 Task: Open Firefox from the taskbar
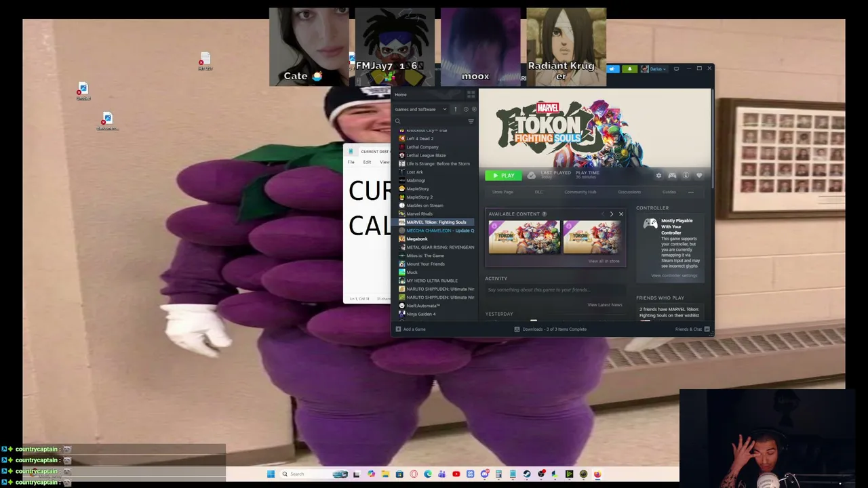click(x=597, y=474)
